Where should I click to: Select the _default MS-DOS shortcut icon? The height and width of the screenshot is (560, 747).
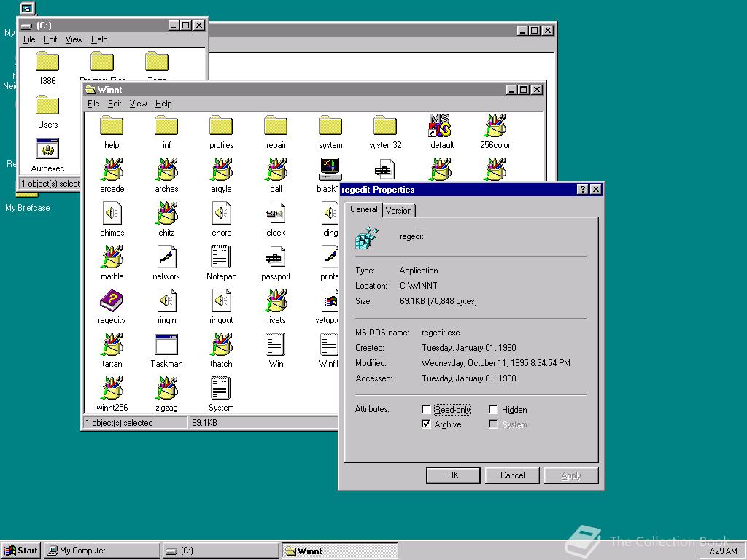[x=440, y=125]
